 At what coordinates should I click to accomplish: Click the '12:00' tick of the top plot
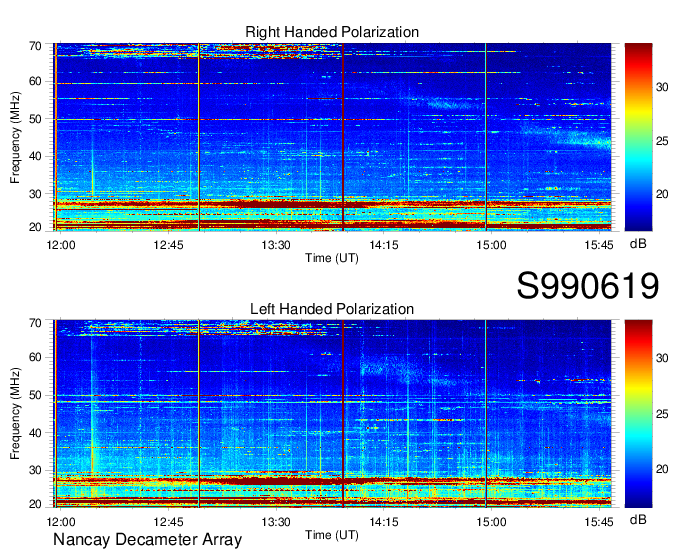pyautogui.click(x=61, y=245)
